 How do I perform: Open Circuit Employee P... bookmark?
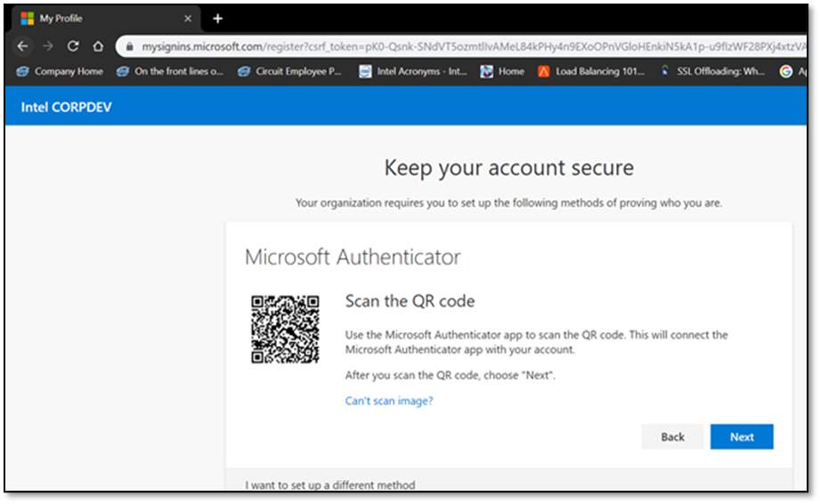tap(289, 71)
